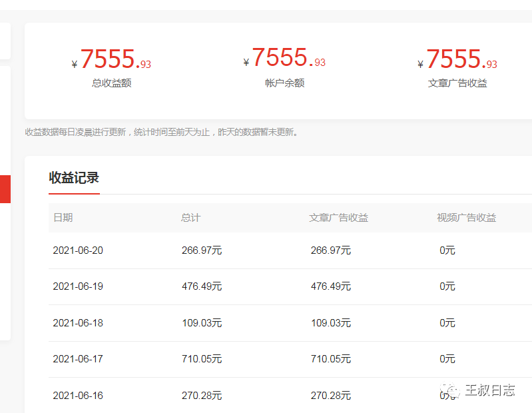Image resolution: width=532 pixels, height=413 pixels.
Task: Click the 帐户余额 label
Action: 285,83
